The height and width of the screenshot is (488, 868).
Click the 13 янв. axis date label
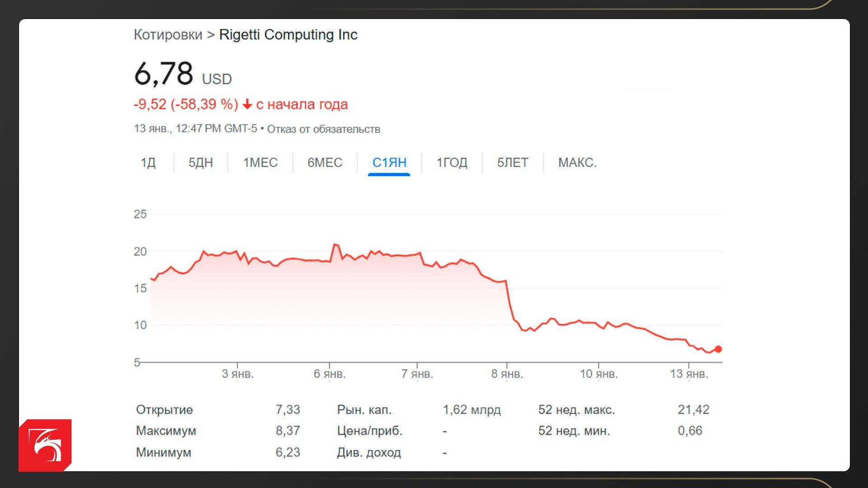(x=689, y=374)
